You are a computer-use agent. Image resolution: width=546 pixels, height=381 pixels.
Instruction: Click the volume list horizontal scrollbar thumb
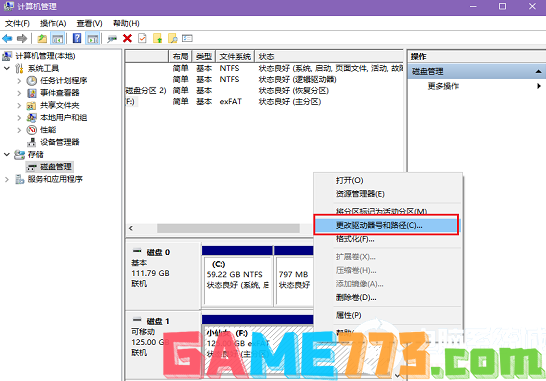(x=228, y=228)
